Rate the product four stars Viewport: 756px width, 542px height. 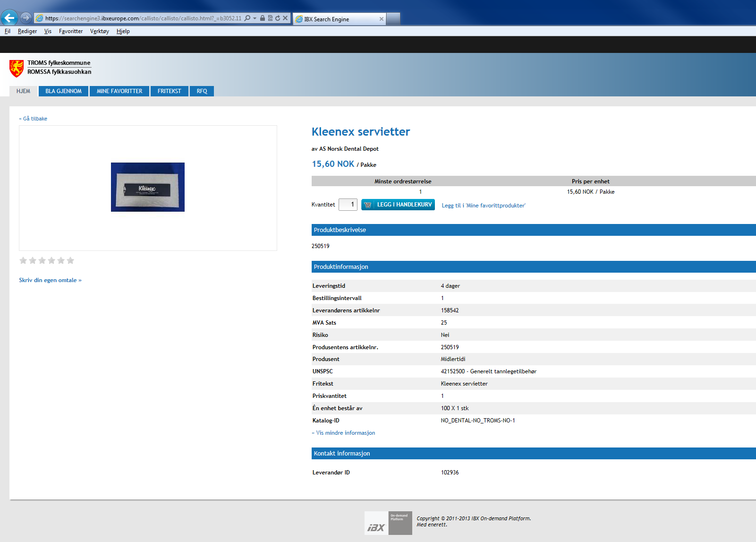(x=51, y=260)
